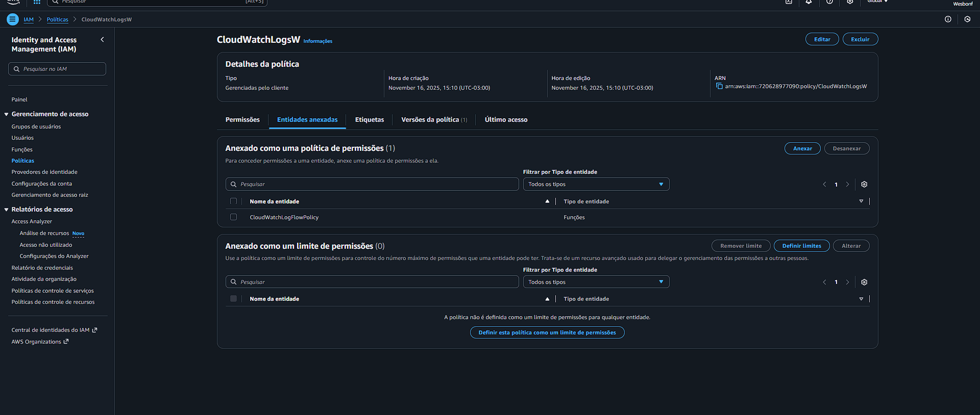
Task: Switch to the Permissões tab
Action: [242, 120]
